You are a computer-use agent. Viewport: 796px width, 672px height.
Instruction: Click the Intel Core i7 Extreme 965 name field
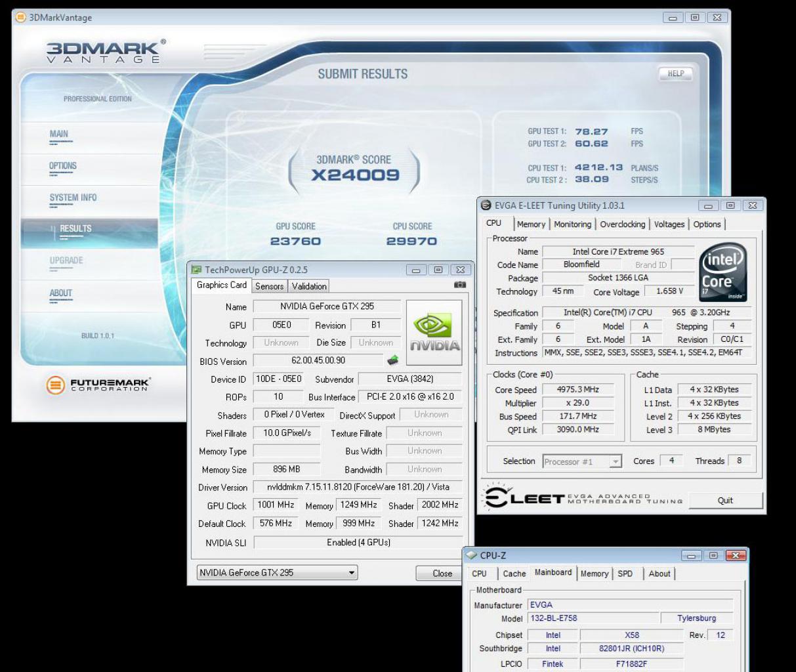[618, 251]
